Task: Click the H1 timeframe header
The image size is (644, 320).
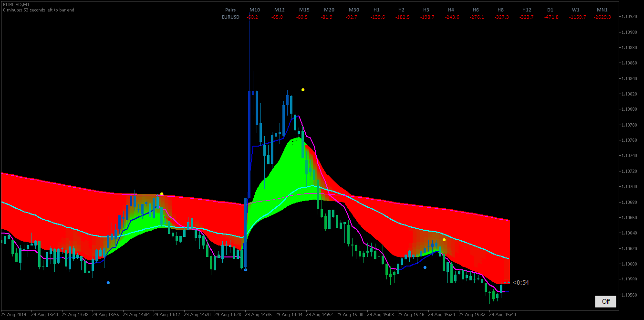Action: click(377, 10)
